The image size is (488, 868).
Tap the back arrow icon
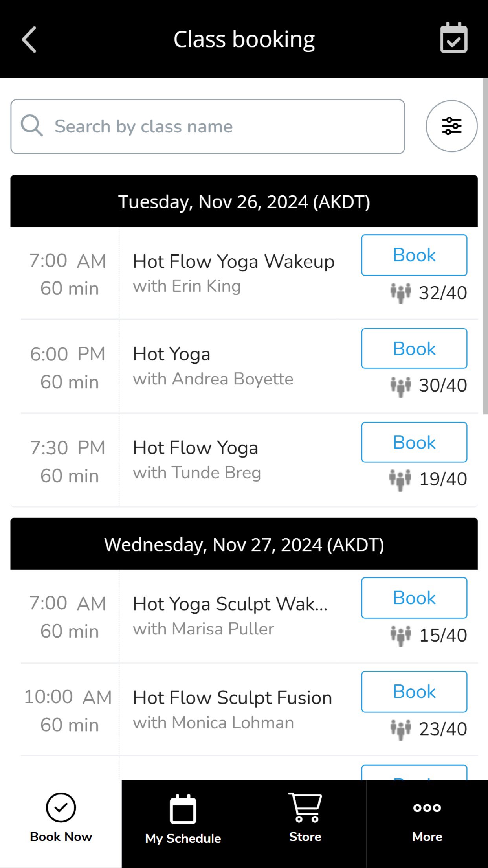click(x=29, y=39)
